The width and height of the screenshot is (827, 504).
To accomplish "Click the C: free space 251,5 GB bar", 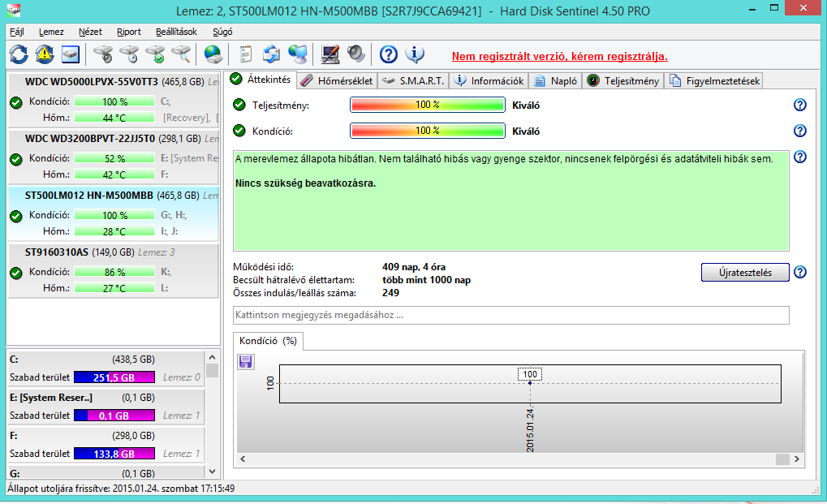I will click(x=114, y=377).
